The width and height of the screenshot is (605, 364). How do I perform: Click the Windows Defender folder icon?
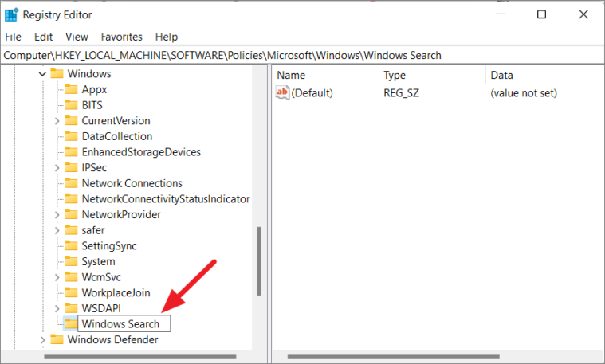pos(57,340)
